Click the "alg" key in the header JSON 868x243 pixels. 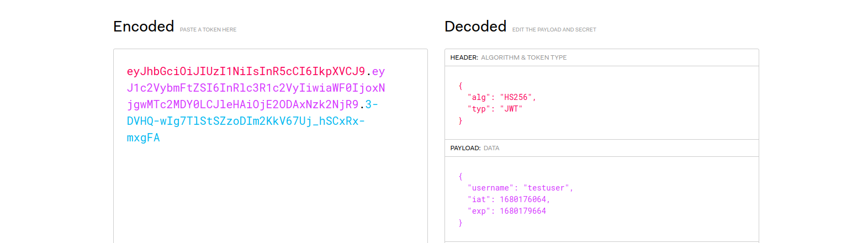(479, 97)
